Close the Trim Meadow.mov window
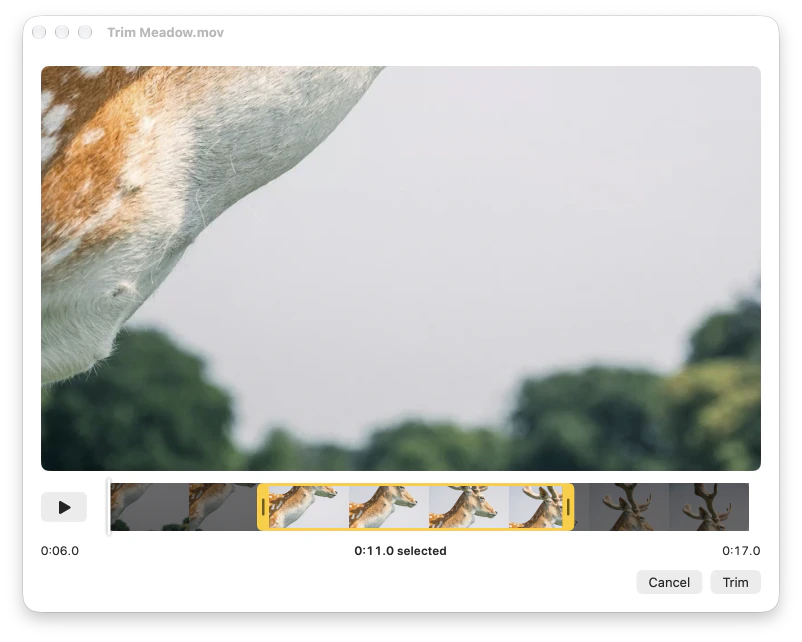 point(39,32)
